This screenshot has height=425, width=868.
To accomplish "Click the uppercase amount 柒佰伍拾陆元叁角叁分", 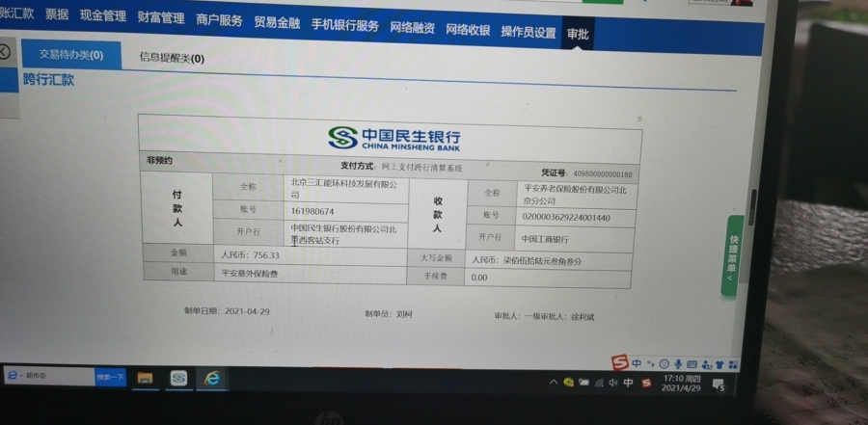I will (x=542, y=260).
